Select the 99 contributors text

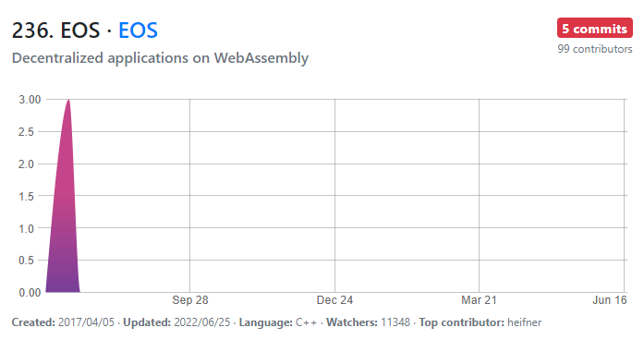point(595,49)
